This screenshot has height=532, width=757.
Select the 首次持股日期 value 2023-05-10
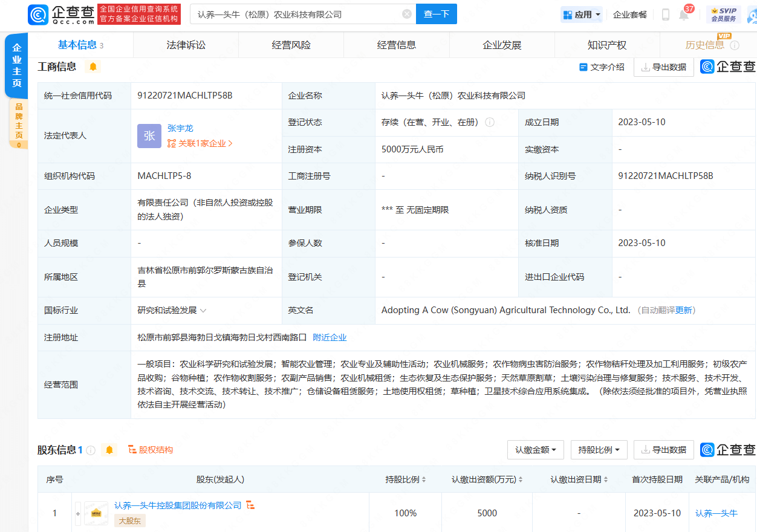[657, 513]
